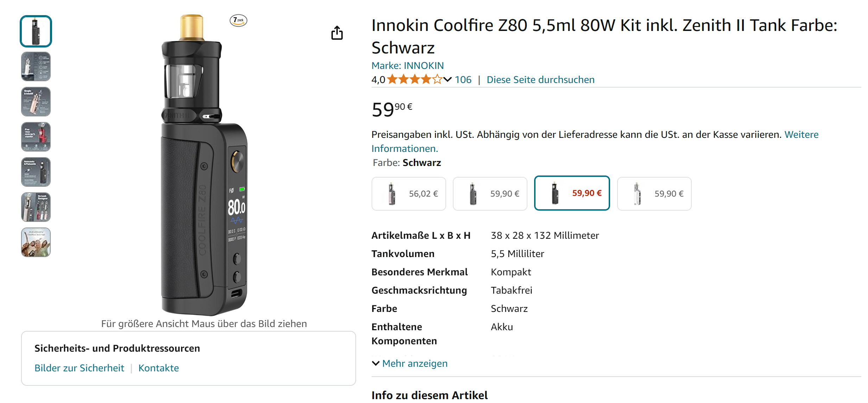Select the thumbnail with six color variants
Image resolution: width=868 pixels, height=403 pixels.
click(36, 207)
